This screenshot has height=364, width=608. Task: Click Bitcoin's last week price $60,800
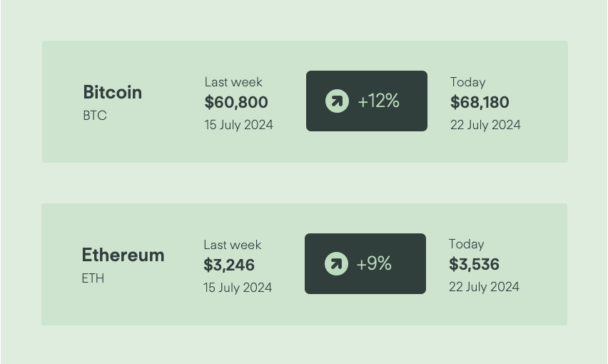tap(236, 102)
